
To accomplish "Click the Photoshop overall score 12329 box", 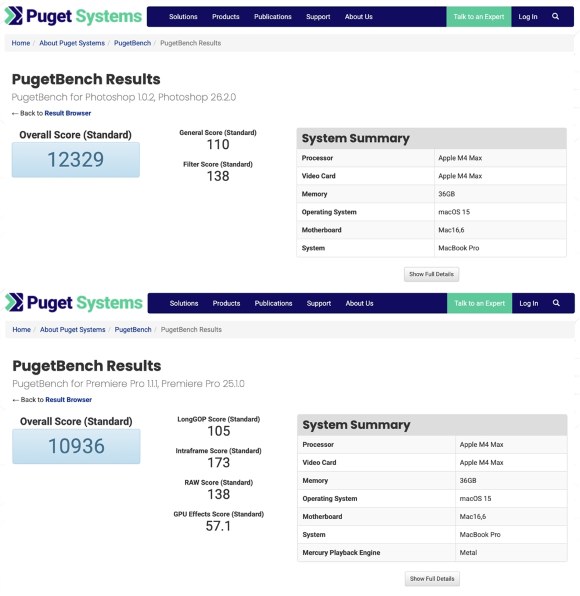I will (76, 160).
